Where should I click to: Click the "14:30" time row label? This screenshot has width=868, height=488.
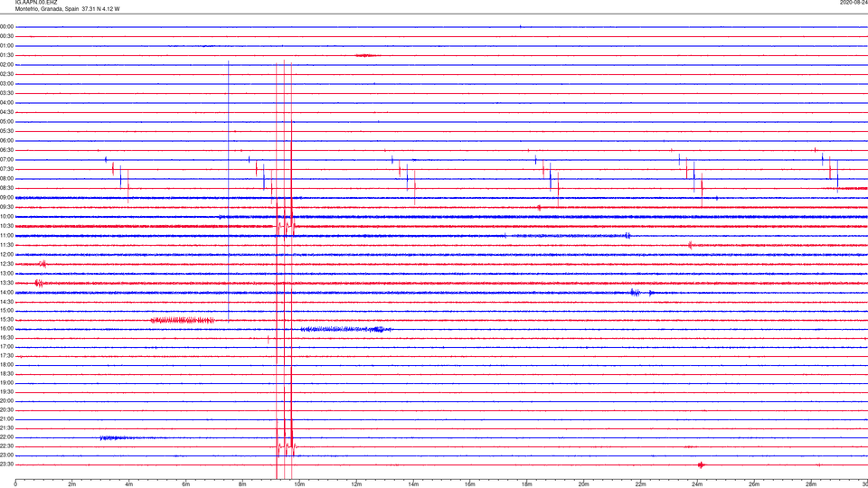pos(7,302)
